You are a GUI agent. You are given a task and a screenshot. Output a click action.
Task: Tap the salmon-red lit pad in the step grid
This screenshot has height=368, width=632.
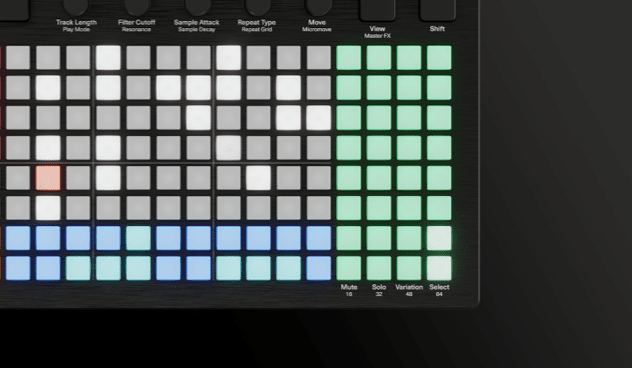48,178
